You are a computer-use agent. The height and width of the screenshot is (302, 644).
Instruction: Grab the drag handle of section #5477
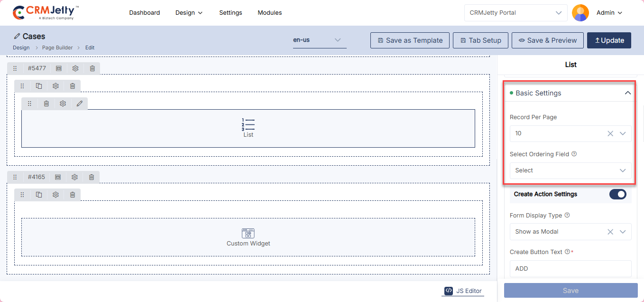click(x=15, y=68)
